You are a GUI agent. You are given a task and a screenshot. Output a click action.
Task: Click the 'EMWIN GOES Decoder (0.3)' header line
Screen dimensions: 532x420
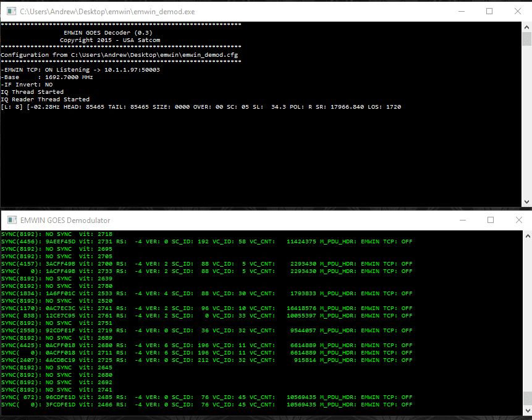pos(108,33)
